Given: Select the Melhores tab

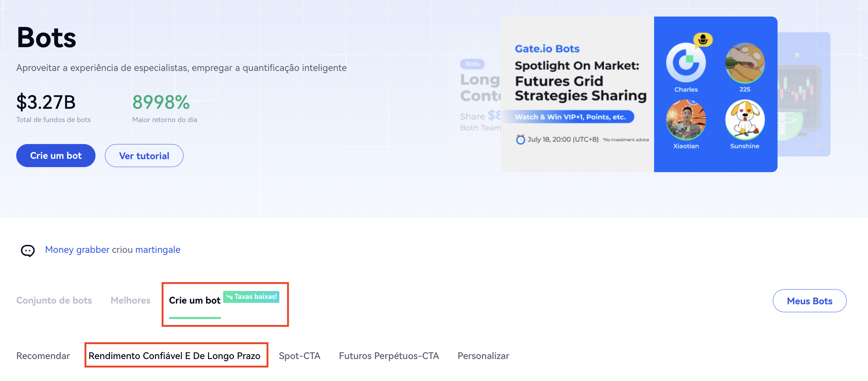Looking at the screenshot, I should [x=130, y=300].
